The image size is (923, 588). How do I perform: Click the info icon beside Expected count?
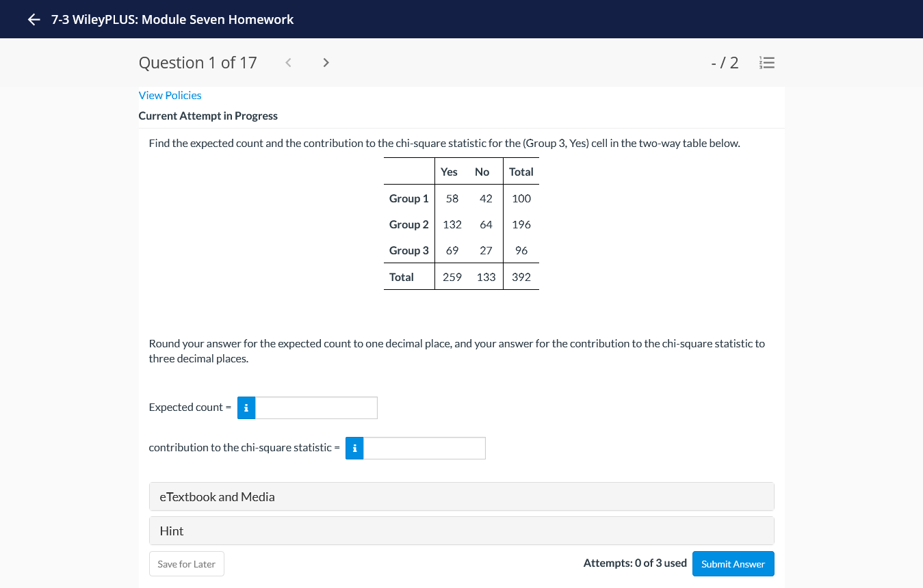pos(246,407)
